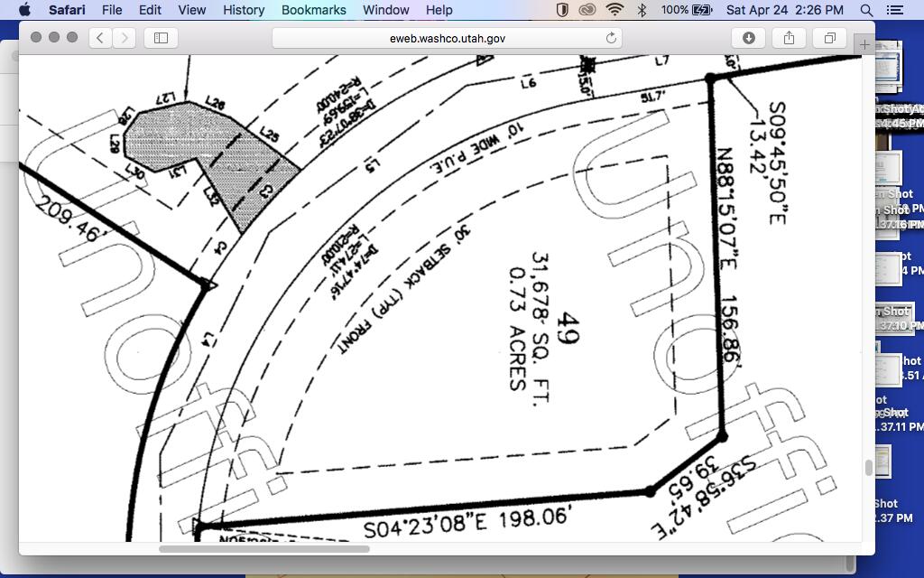Click the 0.73 ACRES label
The image size is (924, 578).
point(517,329)
